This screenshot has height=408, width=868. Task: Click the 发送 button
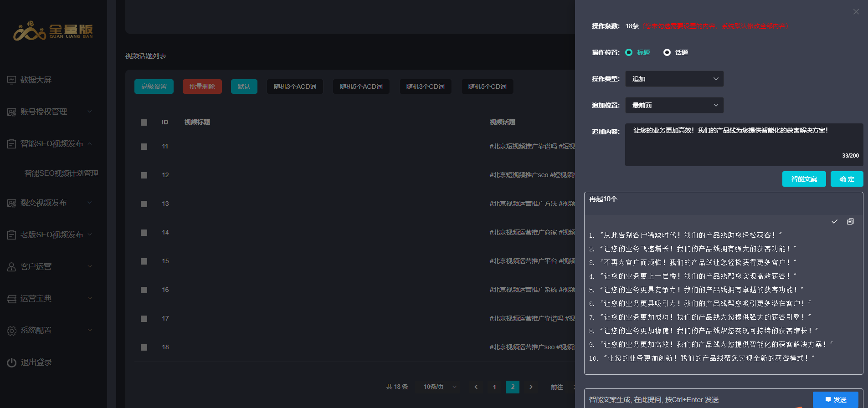836,400
